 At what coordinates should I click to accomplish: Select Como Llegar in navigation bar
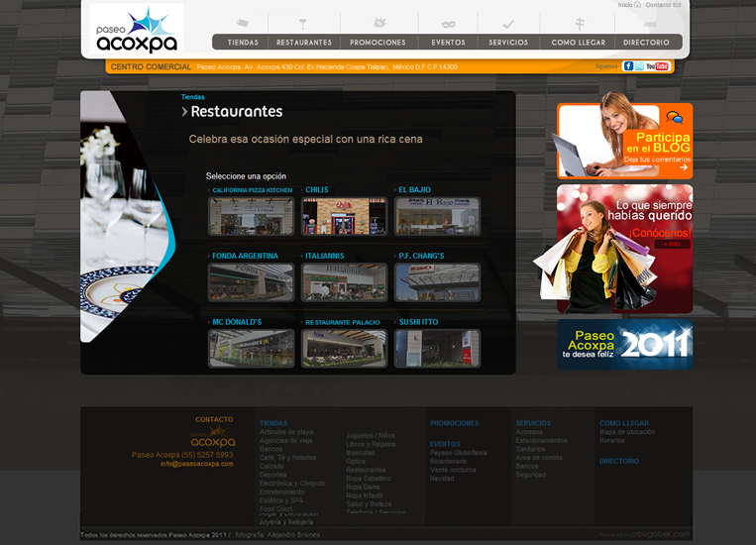click(579, 43)
